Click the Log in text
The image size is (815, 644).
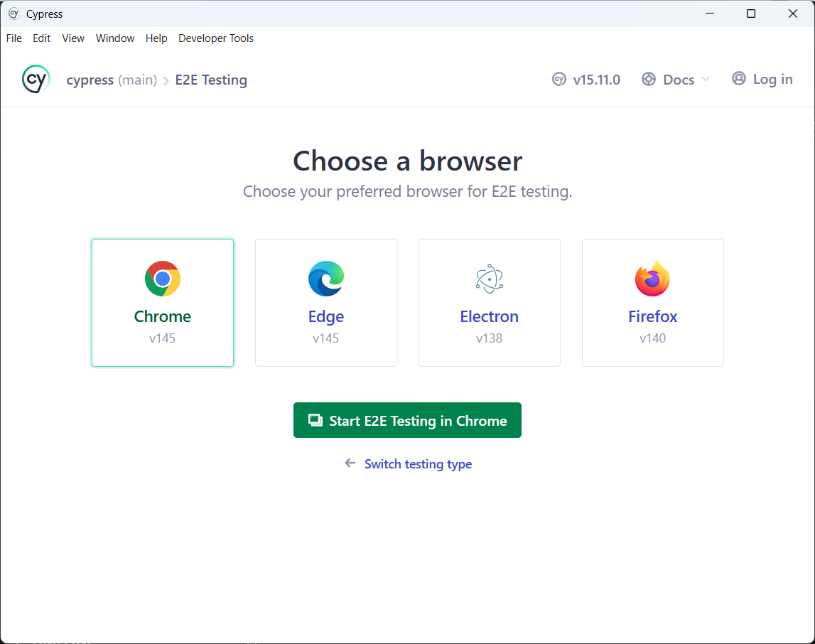click(x=772, y=79)
